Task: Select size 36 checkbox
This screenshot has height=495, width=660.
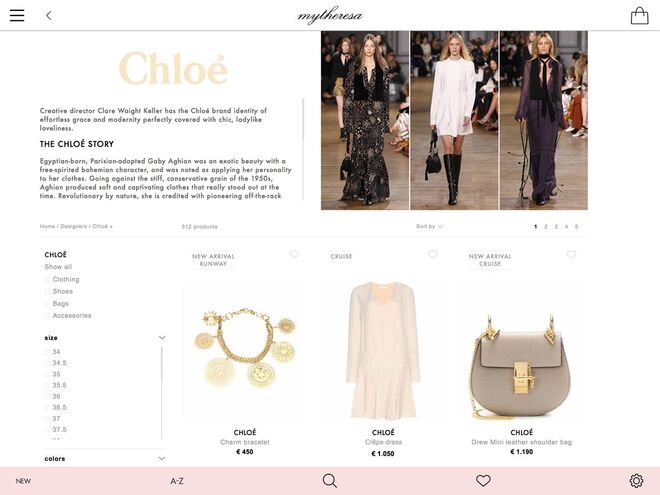Action: pos(47,396)
